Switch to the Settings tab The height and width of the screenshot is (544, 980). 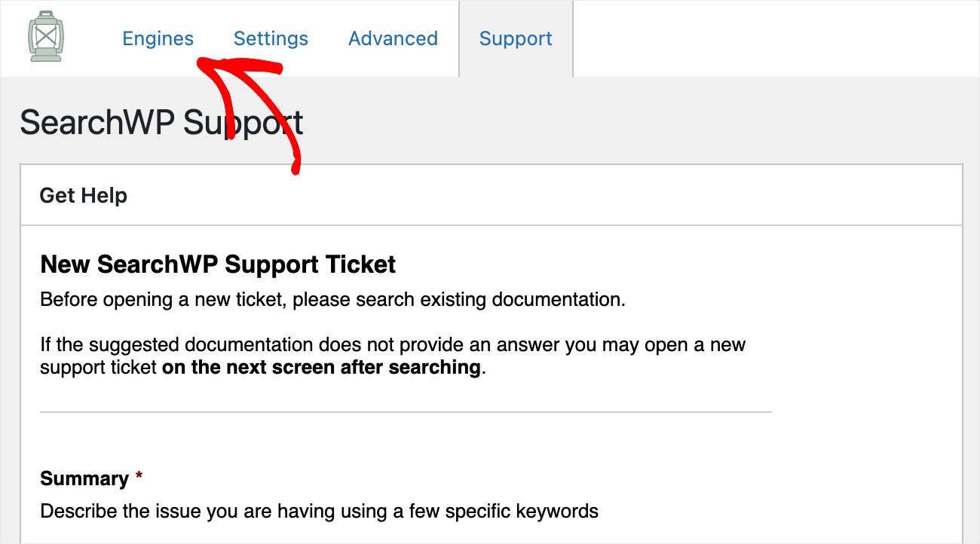(271, 38)
